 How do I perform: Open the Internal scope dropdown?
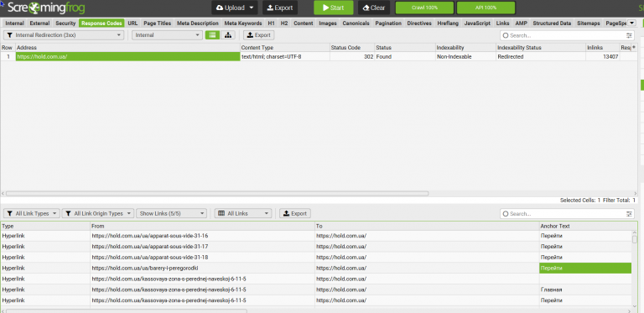pos(167,35)
